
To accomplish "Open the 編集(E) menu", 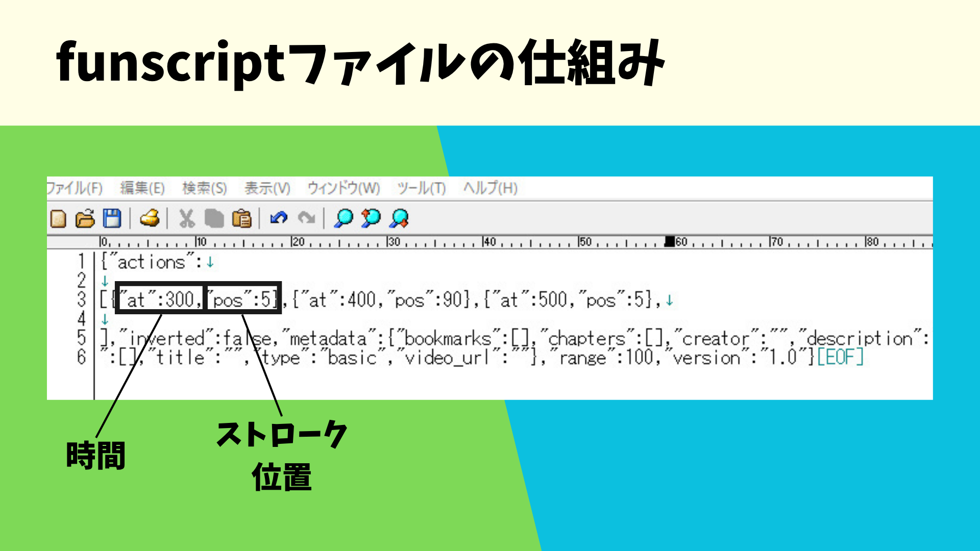I will pos(144,188).
